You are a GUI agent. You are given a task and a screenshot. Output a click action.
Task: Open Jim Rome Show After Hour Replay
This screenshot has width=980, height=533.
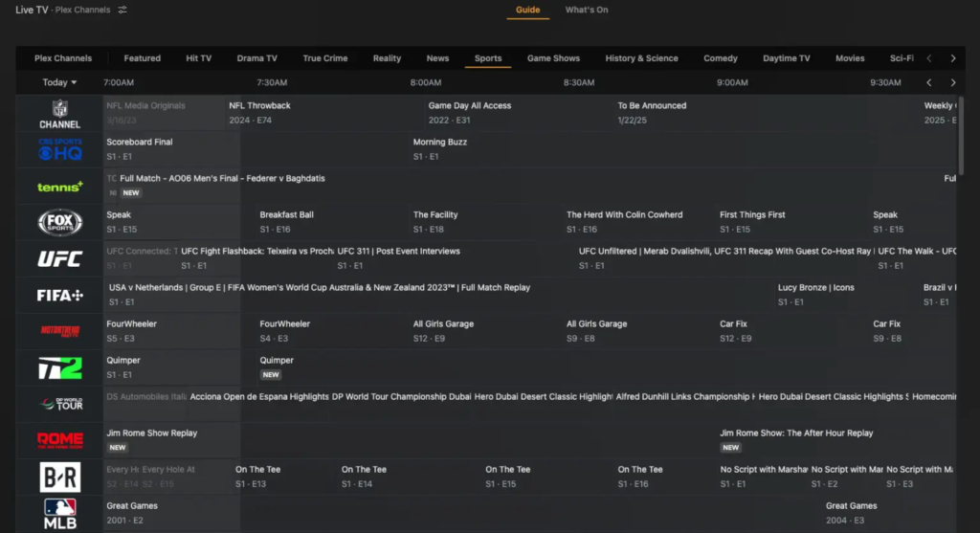point(836,439)
